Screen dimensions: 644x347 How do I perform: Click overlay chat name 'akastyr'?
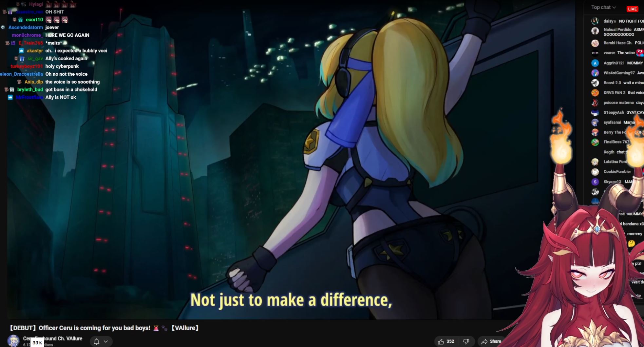tap(35, 51)
